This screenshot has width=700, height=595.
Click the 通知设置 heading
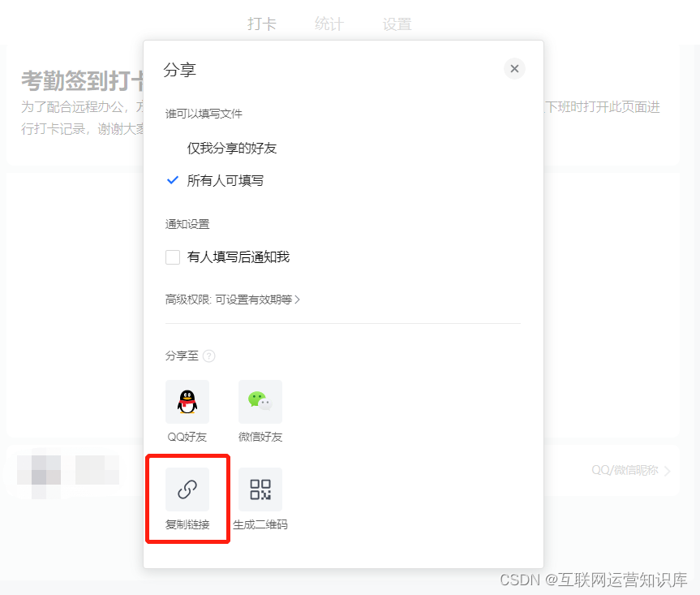tap(187, 224)
